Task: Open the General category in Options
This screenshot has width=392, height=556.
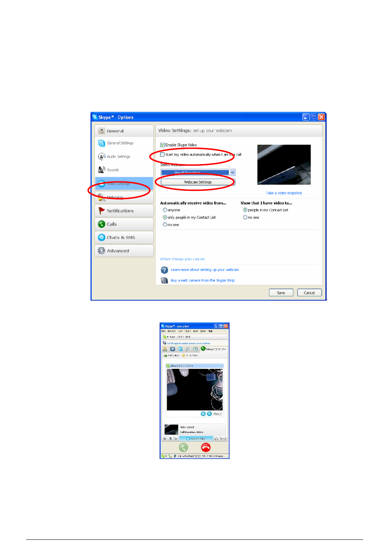Action: pyautogui.click(x=124, y=131)
